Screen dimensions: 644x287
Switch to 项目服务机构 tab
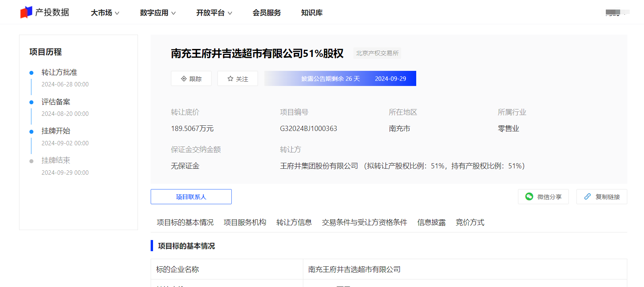(x=245, y=223)
